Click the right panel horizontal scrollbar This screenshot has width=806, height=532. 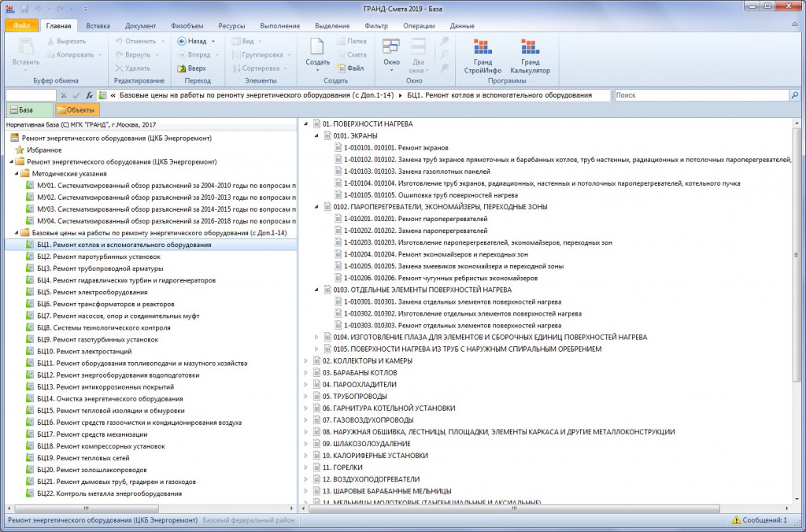click(x=514, y=508)
